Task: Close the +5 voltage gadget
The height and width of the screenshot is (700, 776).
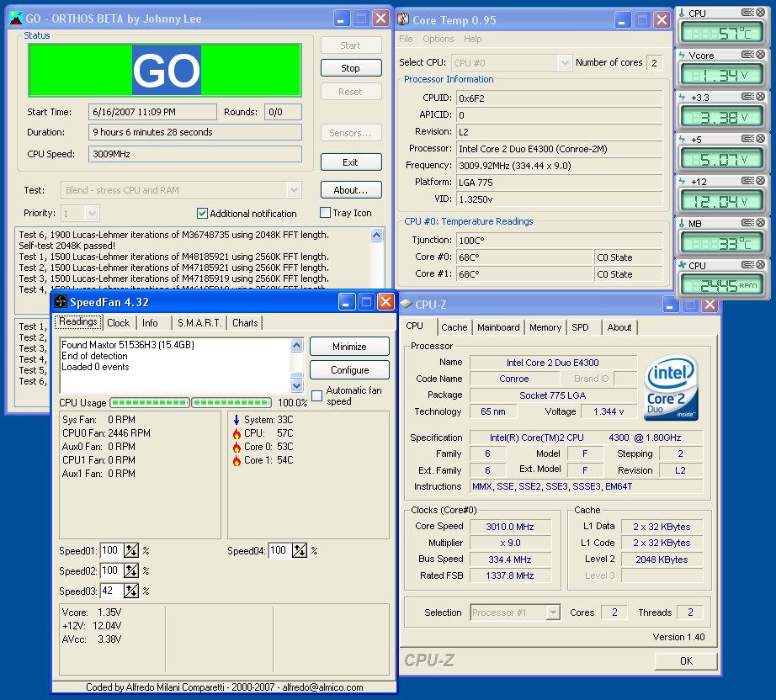Action: click(761, 139)
